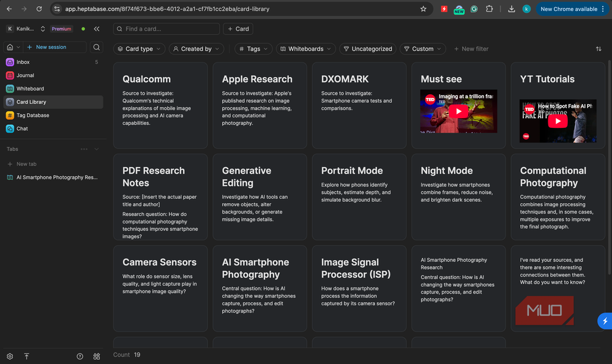The height and width of the screenshot is (364, 612).
Task: Click the import upload arrow icon
Action: (26, 356)
